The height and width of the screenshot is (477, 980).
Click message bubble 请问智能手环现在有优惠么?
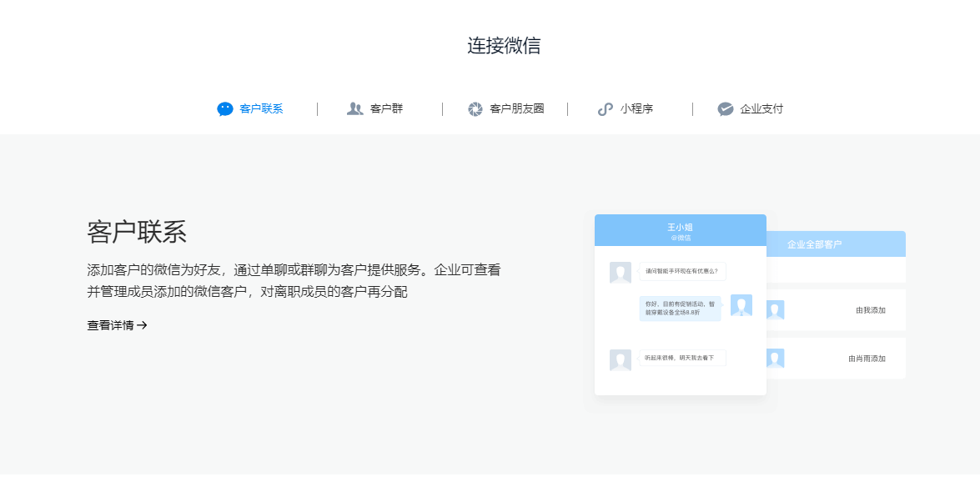pos(682,271)
